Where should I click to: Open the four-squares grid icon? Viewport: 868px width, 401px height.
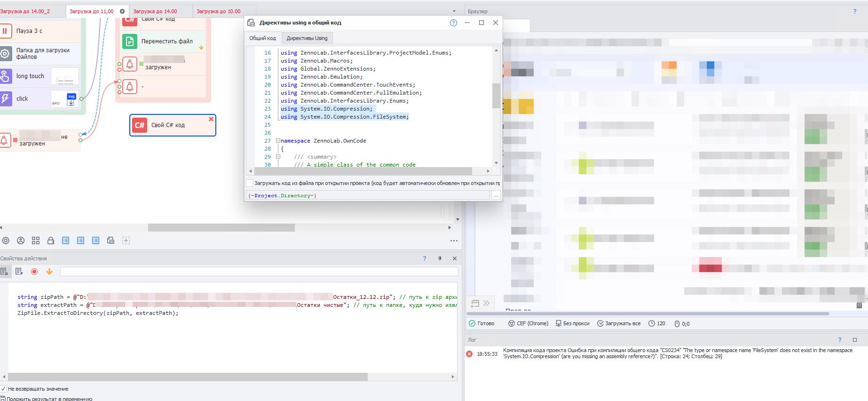coord(36,241)
